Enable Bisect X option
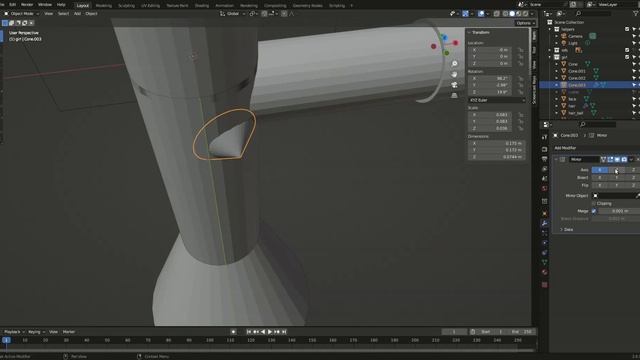Screen dimensions: 640x360 (x=600, y=178)
